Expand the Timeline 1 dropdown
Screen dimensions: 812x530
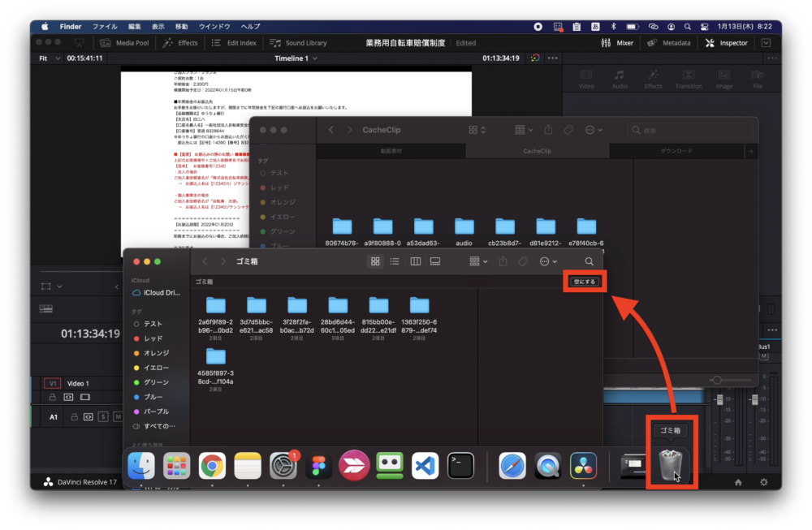click(x=296, y=58)
